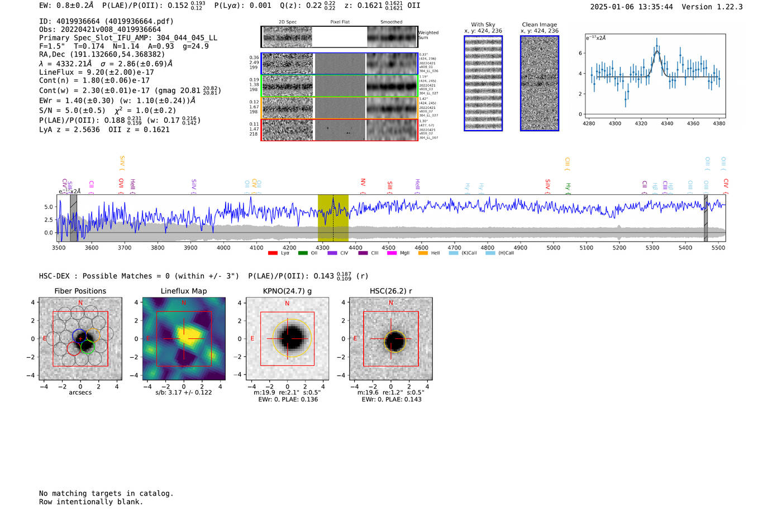Click the CIV purple legend swatch
The image size is (782, 532).
(332, 253)
